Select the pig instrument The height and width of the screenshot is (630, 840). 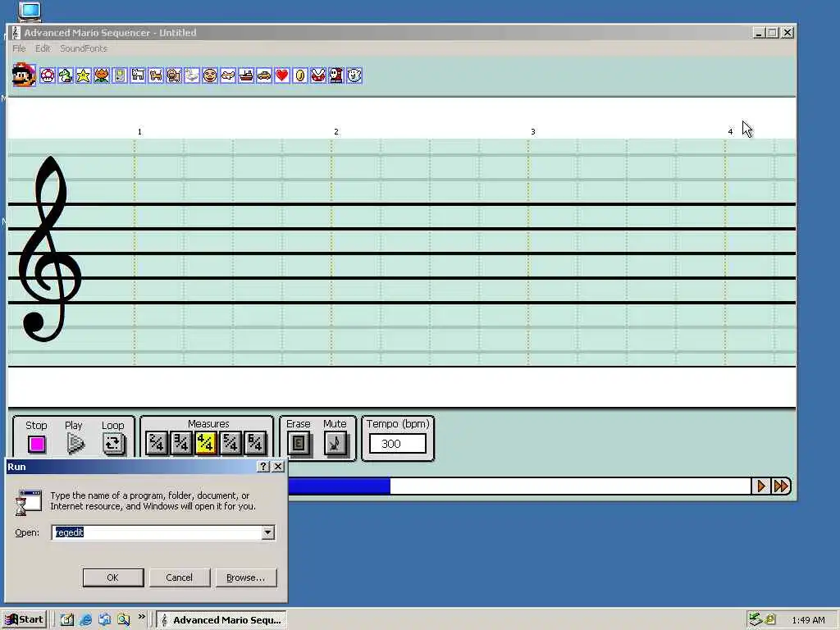174,75
